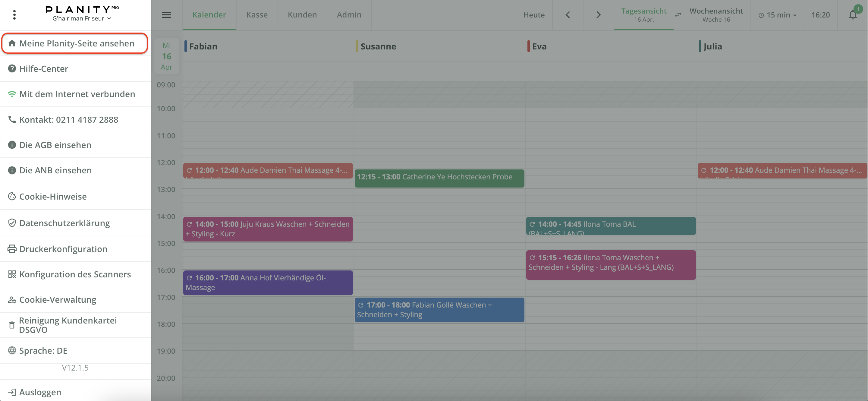
Task: Click the Tagesansicht/Wochenansicht swap arrows icon
Action: coord(678,15)
